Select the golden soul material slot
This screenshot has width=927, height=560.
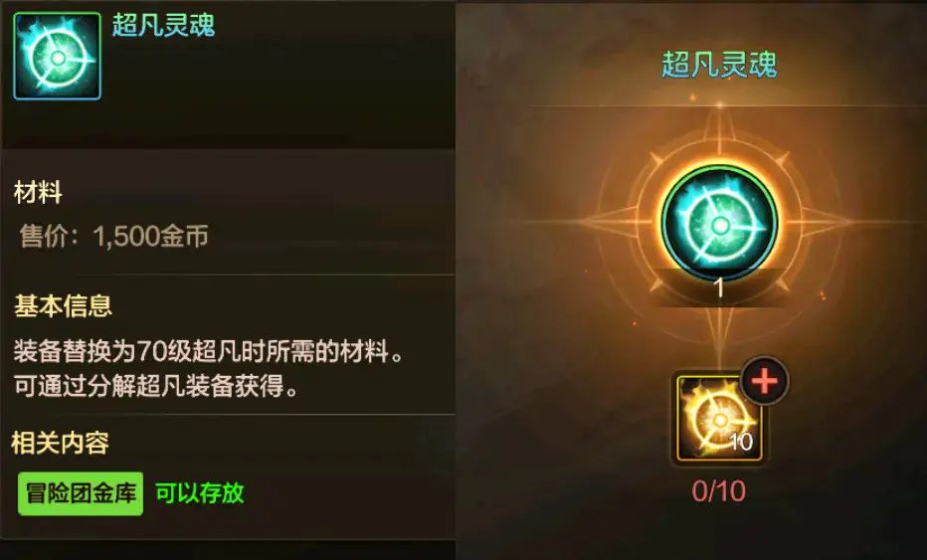click(x=719, y=418)
